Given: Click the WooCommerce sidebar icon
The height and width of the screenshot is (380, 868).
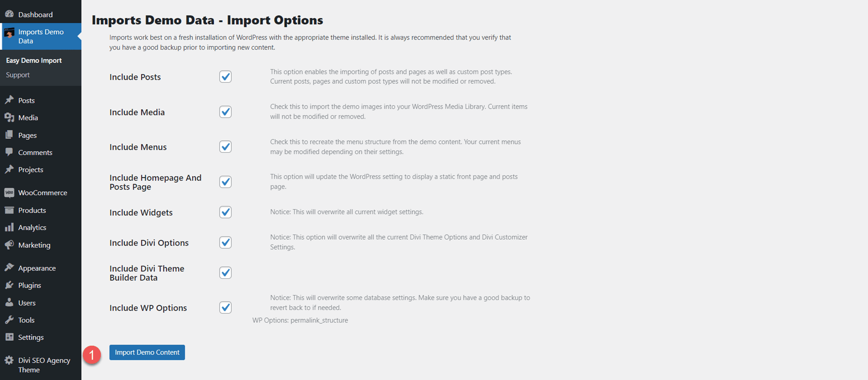Looking at the screenshot, I should [9, 192].
